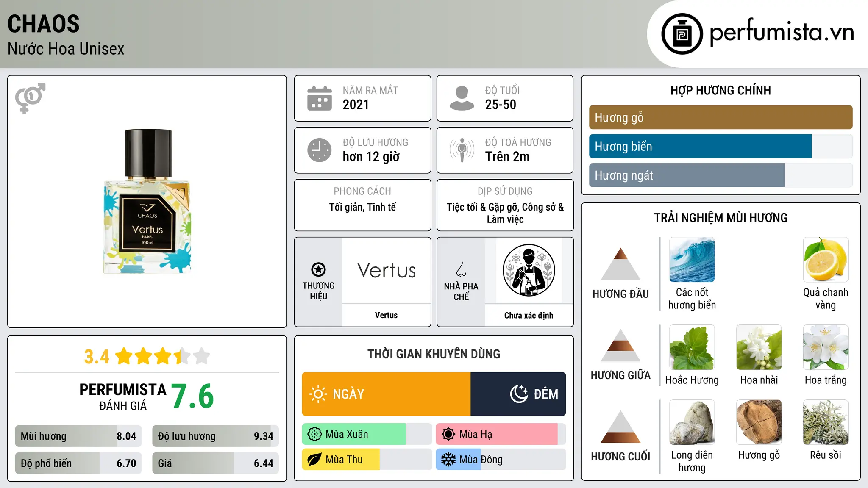Viewport: 868px width, 488px height.
Task: Click the Long diên hương note label
Action: (x=692, y=461)
